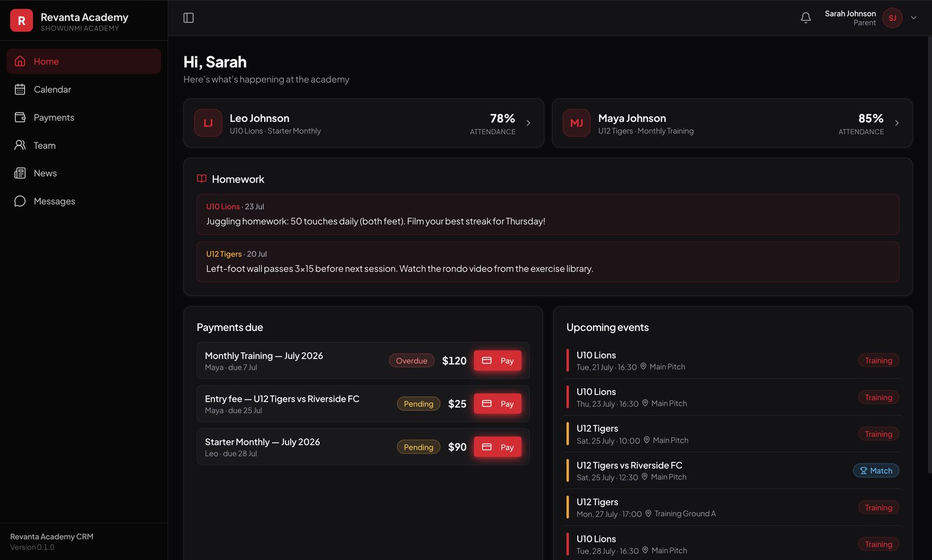Open the News page icon

[x=20, y=173]
